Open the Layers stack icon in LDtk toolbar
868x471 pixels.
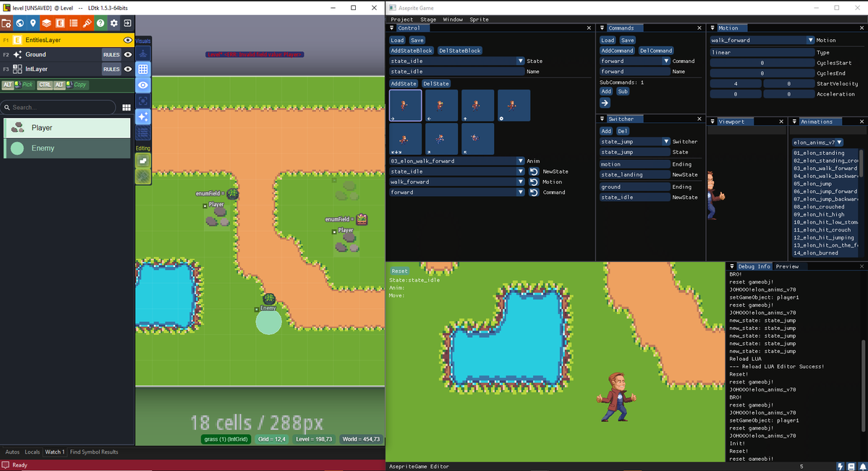46,23
